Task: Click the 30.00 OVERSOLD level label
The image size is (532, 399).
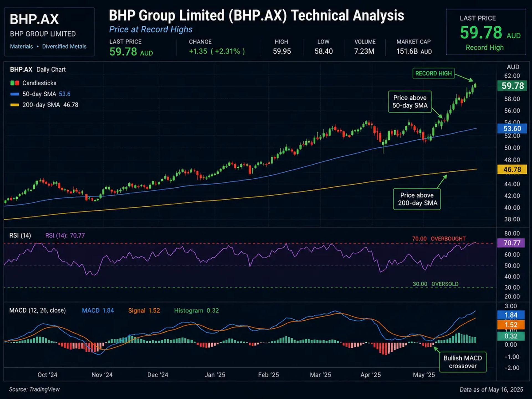Action: point(436,284)
